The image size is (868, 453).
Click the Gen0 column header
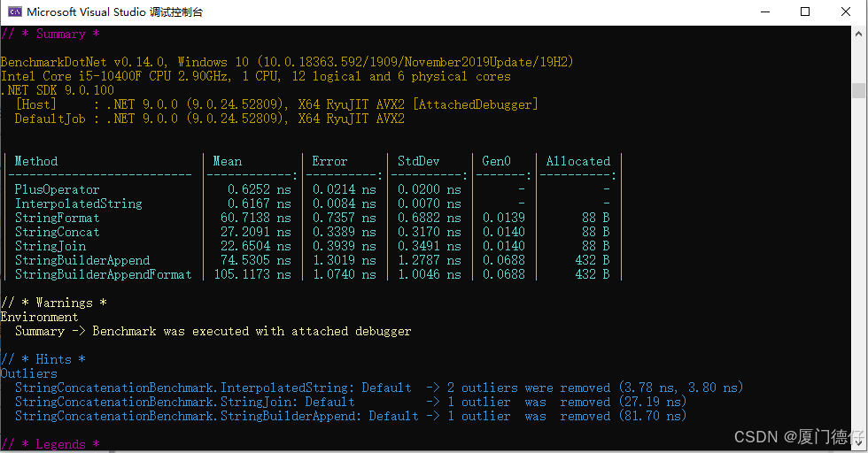coord(496,161)
